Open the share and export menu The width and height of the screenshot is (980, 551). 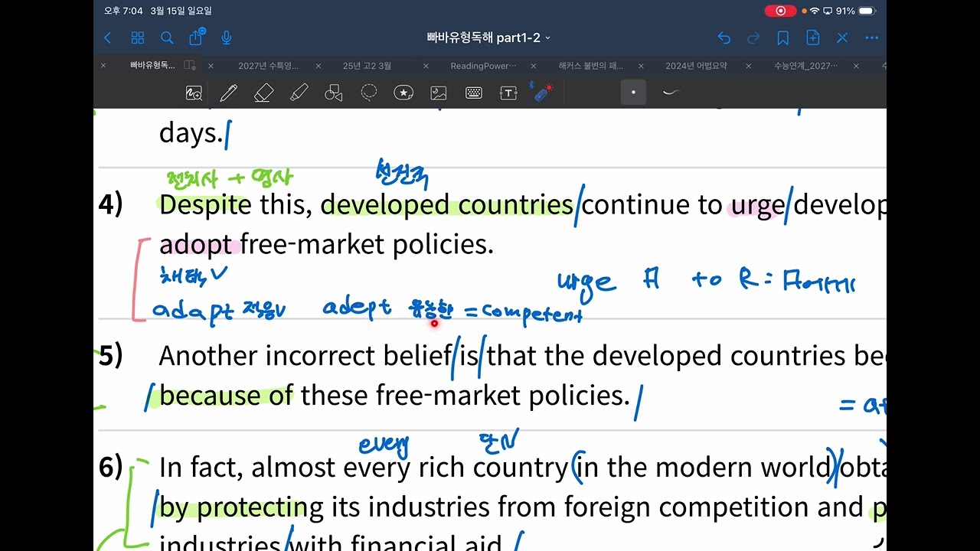point(197,37)
